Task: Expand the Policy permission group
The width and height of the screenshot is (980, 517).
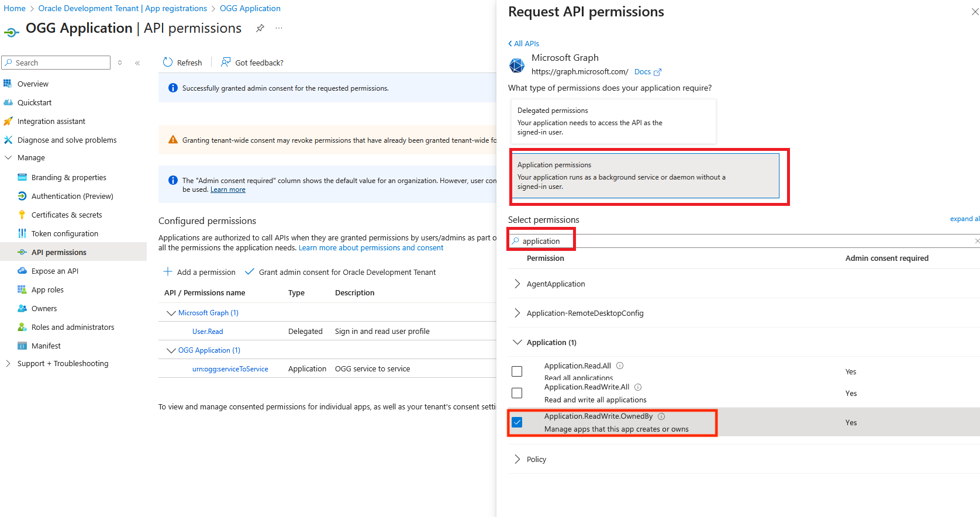Action: pos(517,459)
